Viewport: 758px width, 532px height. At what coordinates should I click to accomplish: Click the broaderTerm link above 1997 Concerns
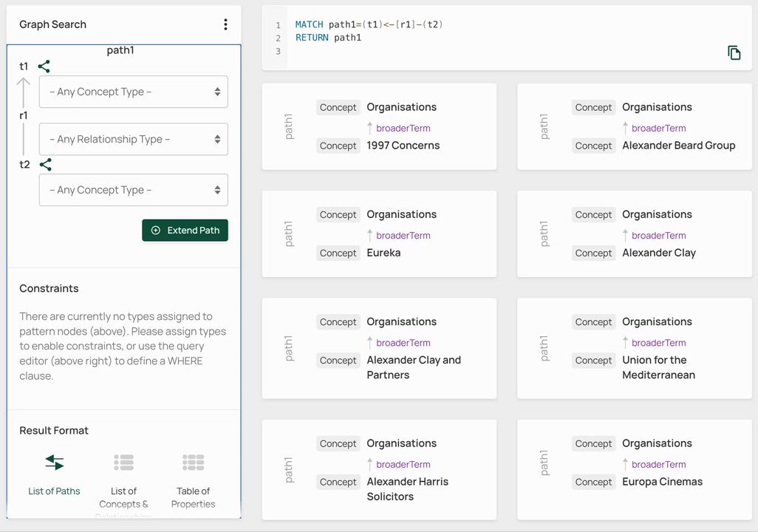coord(403,128)
